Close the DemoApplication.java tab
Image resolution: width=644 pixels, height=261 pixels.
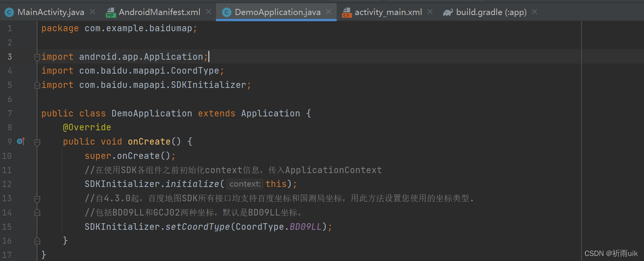coord(329,12)
